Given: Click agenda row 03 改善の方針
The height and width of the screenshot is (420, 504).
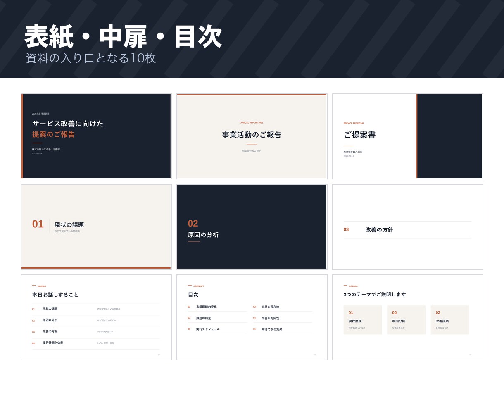Looking at the screenshot, I should pos(96,332).
